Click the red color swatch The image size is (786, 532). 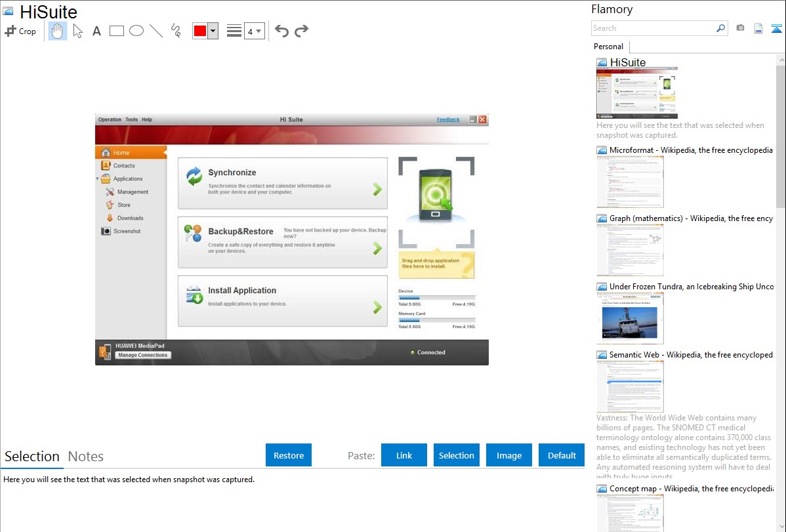(200, 31)
